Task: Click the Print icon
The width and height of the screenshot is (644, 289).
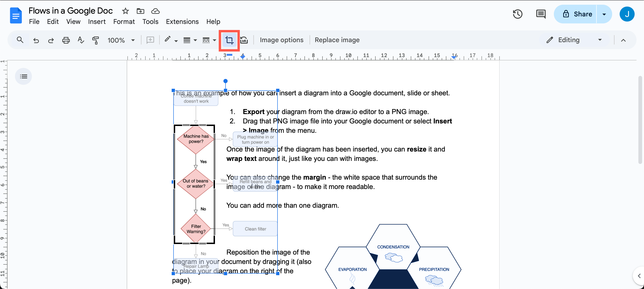Action: tap(66, 40)
